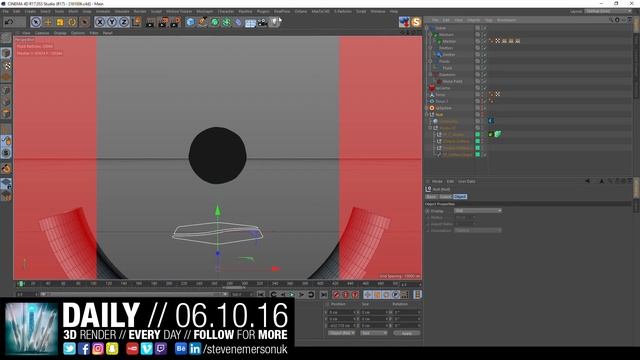Open the Tags menu in Object Manager
Image resolution: width=640 pixels, height=360 pixels.
pos(489,20)
